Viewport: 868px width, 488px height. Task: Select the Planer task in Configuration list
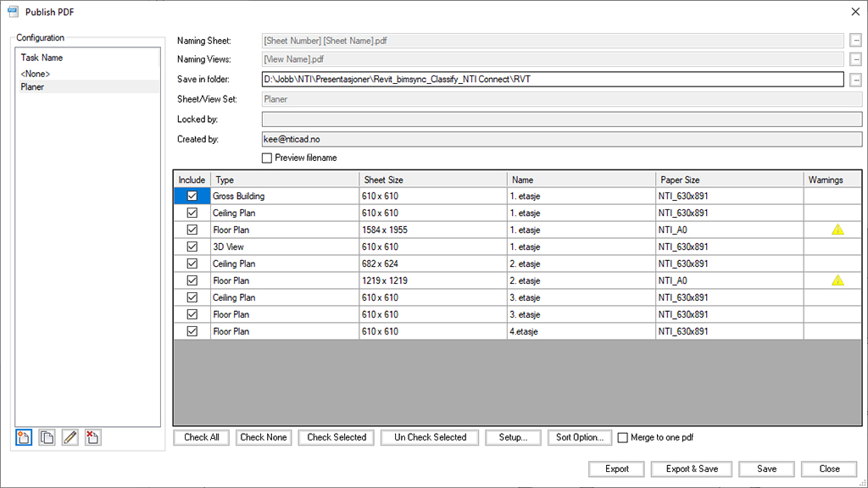click(x=33, y=86)
